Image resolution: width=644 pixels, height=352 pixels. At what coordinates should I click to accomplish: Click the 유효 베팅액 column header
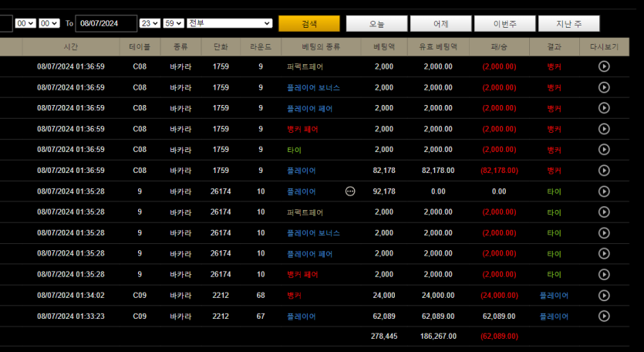(x=438, y=47)
